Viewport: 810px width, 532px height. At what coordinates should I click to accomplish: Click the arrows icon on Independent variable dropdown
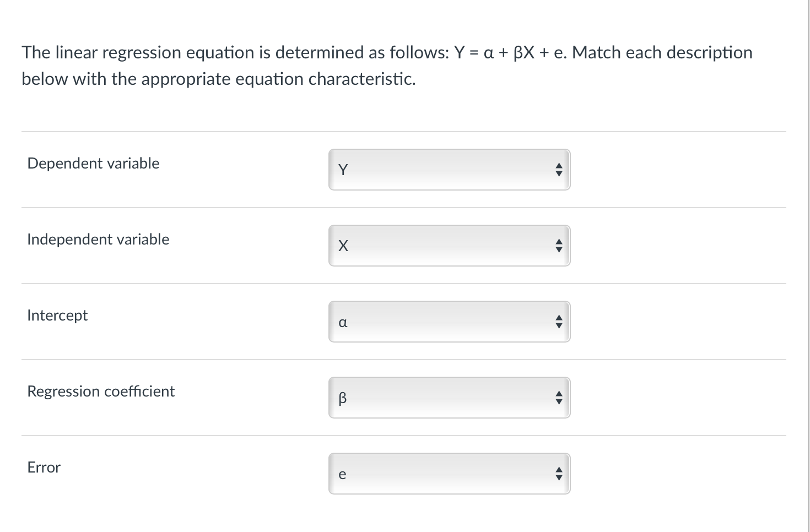[x=559, y=246]
